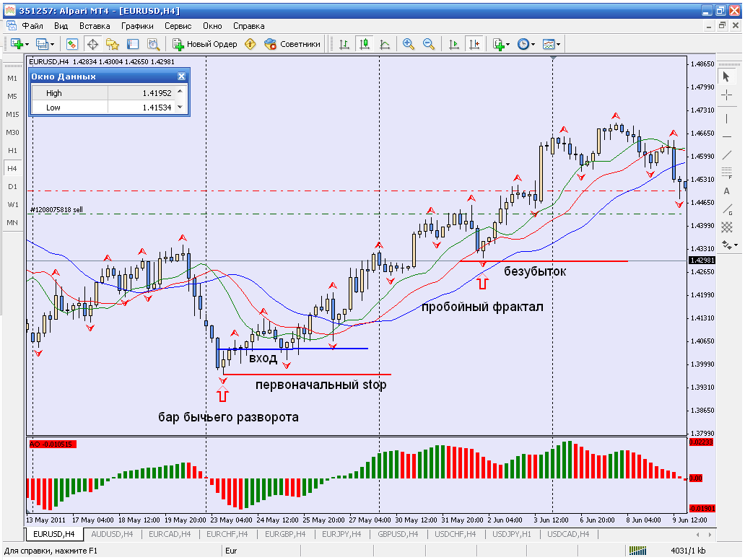Select the trendline drawing tool
745x560 pixels.
(726, 155)
